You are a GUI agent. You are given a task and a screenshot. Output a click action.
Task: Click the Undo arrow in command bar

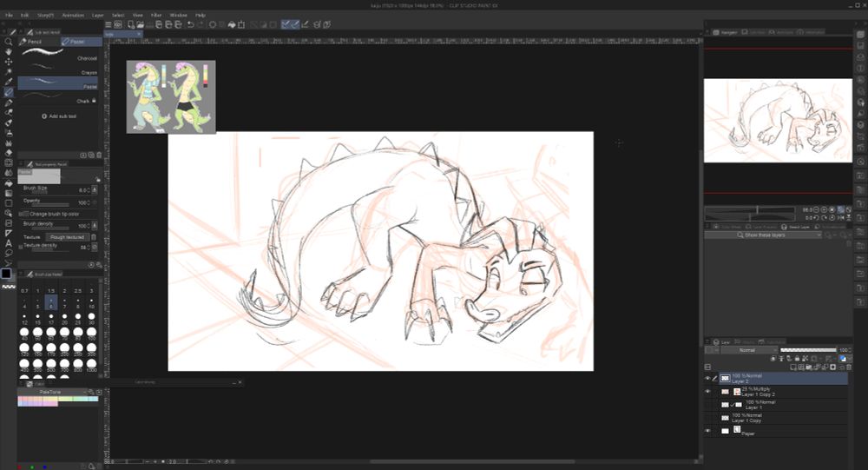point(190,24)
